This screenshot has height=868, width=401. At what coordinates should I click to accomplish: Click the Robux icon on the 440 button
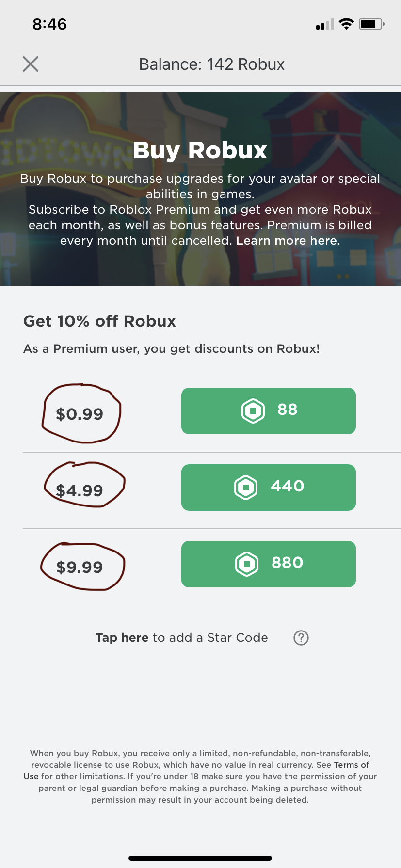click(246, 487)
